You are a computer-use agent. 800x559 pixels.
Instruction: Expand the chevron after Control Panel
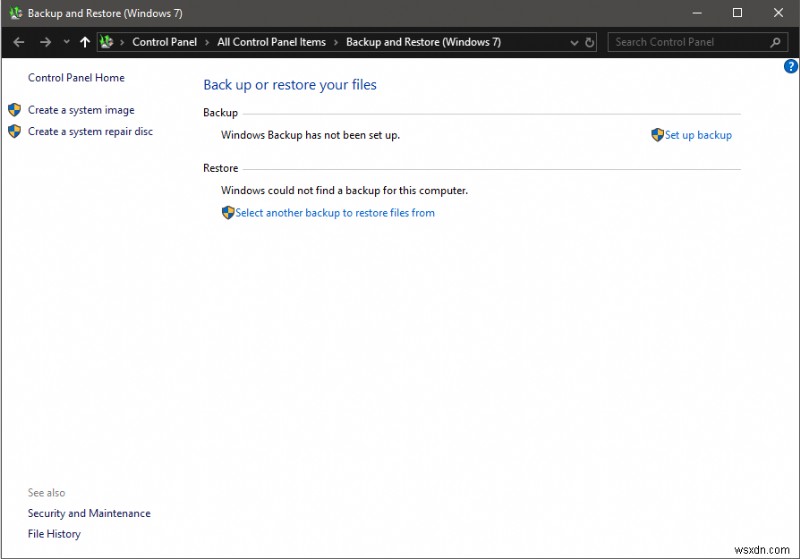tap(207, 42)
